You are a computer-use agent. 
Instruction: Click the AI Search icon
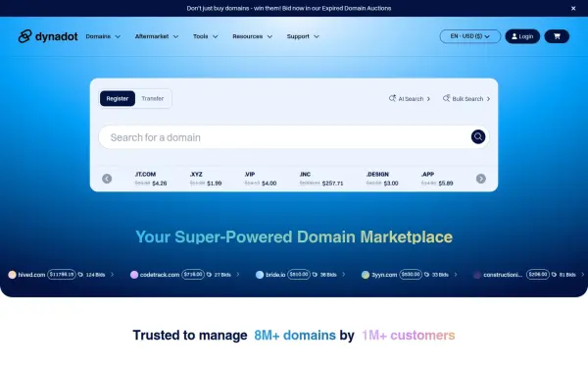(392, 98)
